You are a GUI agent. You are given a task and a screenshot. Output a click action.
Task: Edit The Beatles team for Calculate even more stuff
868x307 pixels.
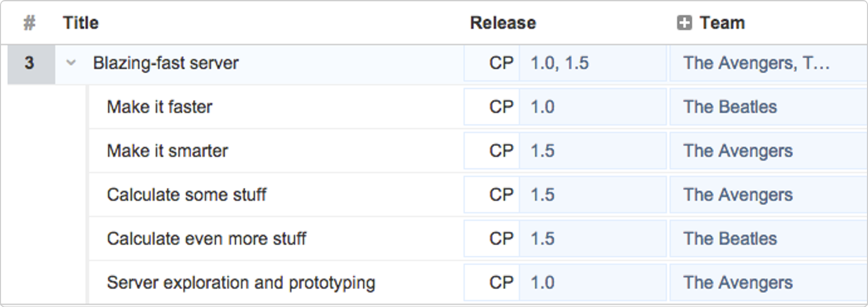tap(768, 239)
